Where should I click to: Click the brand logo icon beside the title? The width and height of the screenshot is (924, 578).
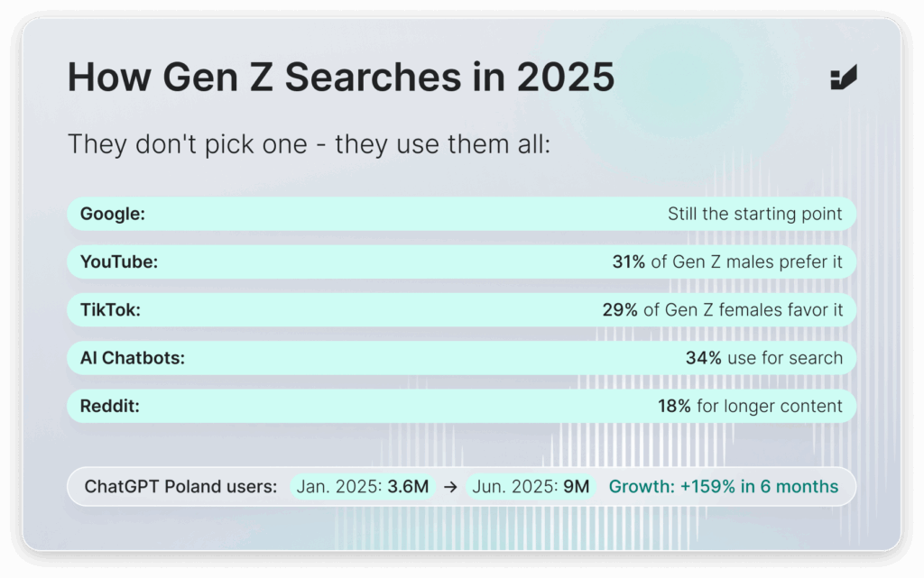tap(843, 78)
